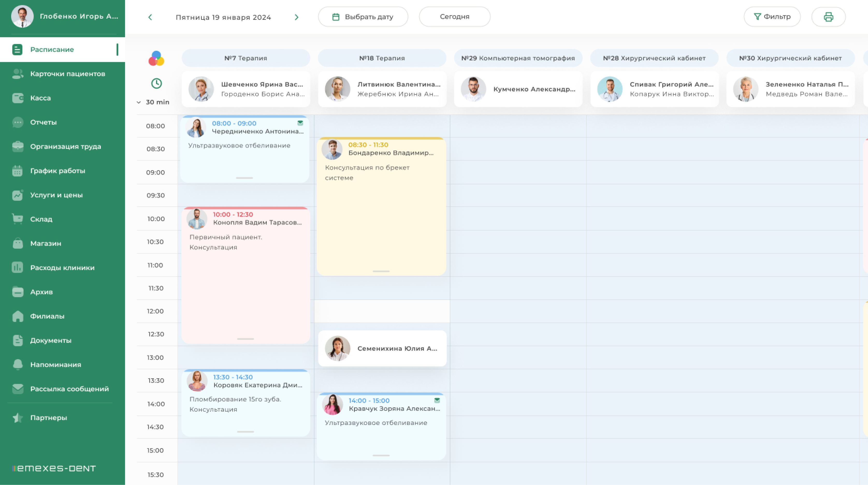Image resolution: width=868 pixels, height=485 pixels.
Task: Select the №29 Компьютерная томография column
Action: point(518,58)
